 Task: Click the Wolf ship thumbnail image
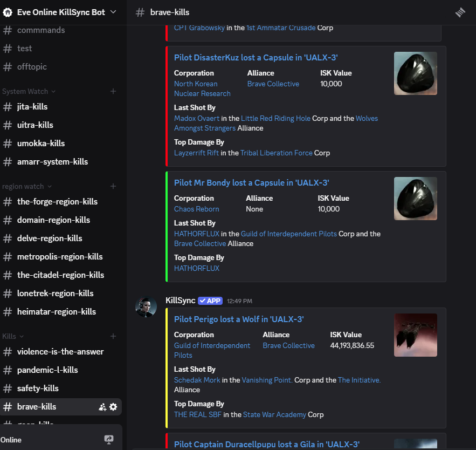pos(415,335)
